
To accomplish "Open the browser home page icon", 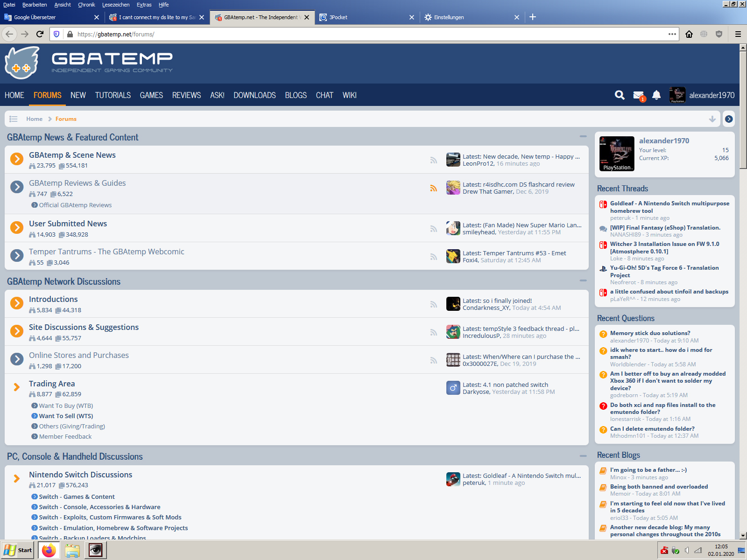I will point(689,34).
